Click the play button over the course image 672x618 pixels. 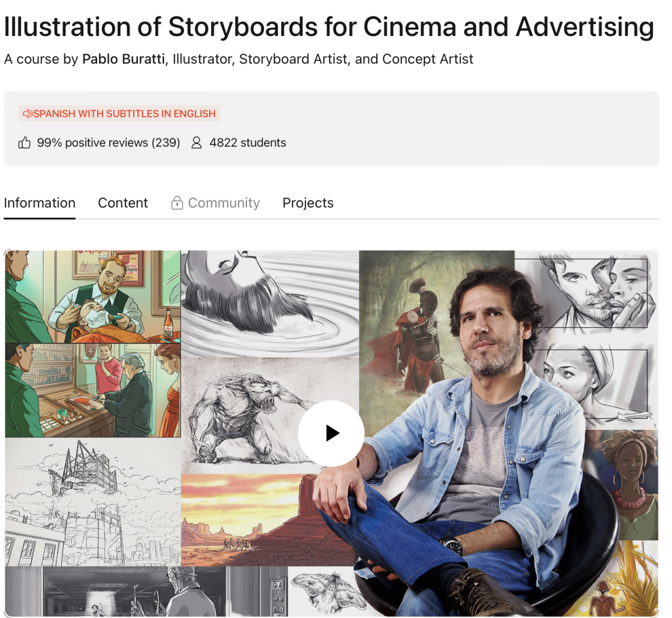[331, 433]
